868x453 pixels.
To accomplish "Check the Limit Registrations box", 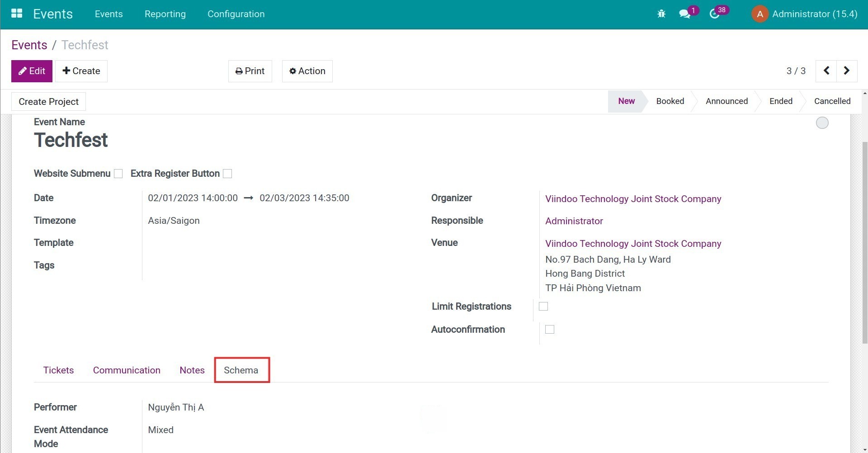I will 543,307.
